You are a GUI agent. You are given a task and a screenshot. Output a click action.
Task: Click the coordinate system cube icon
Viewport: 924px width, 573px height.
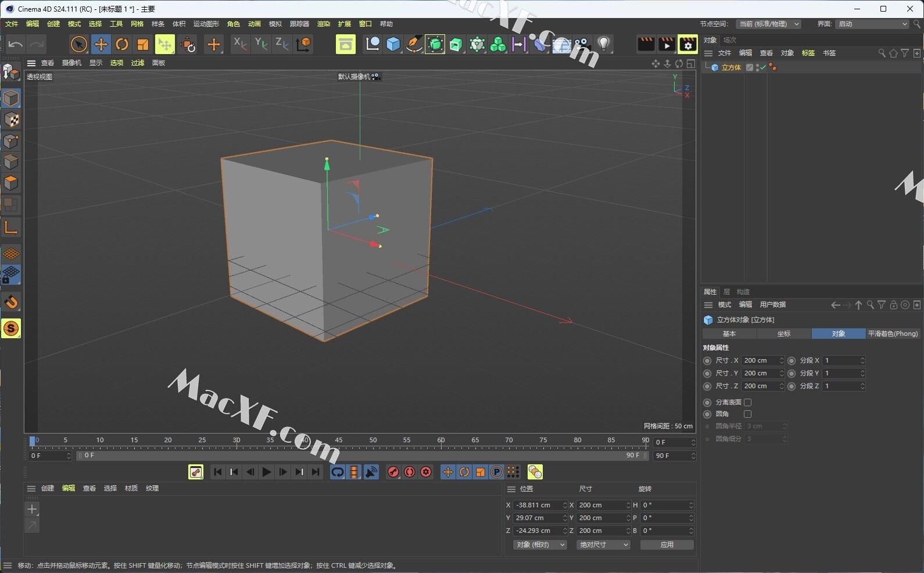click(303, 44)
